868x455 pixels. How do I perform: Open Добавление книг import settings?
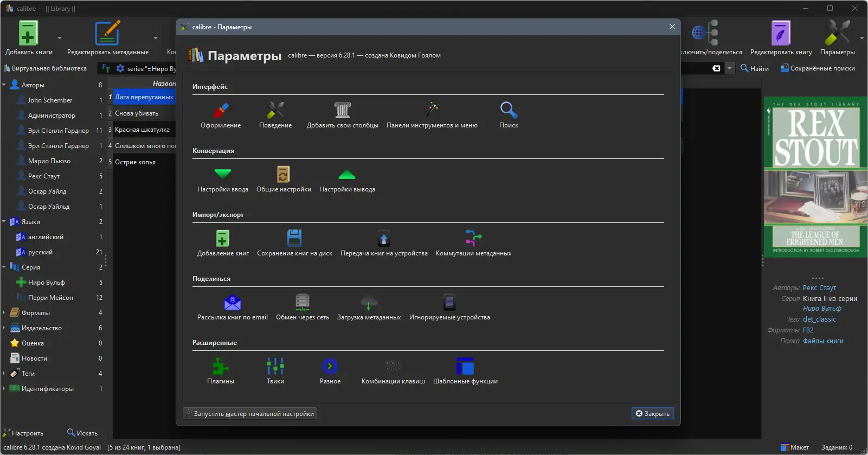[223, 243]
